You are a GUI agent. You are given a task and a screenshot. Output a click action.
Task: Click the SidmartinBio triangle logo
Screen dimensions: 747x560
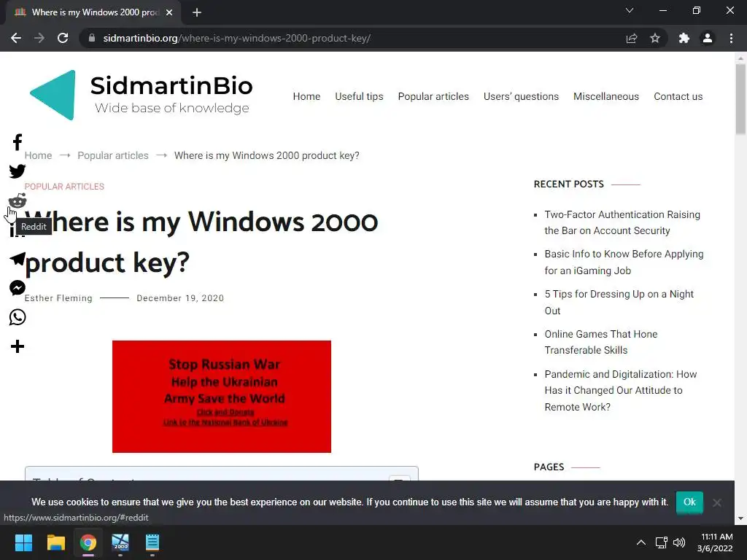pyautogui.click(x=53, y=95)
